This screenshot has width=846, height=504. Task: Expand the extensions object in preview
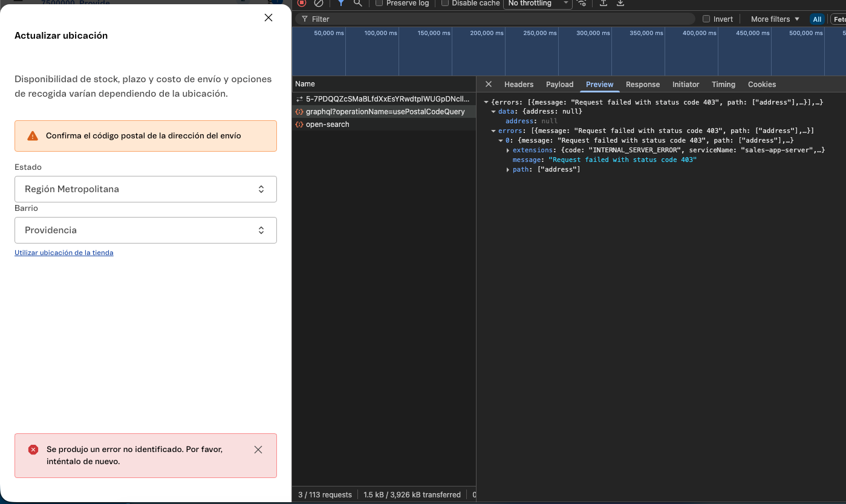pos(508,150)
